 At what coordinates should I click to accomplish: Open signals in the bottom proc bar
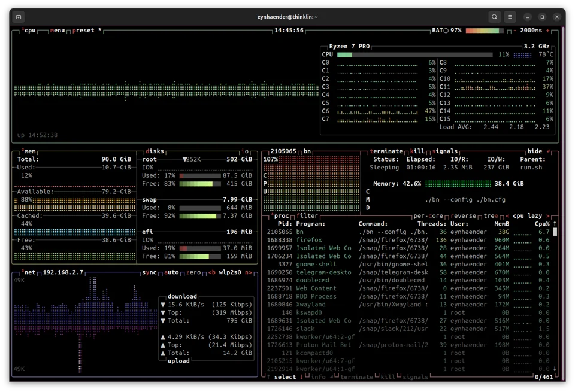point(416,377)
